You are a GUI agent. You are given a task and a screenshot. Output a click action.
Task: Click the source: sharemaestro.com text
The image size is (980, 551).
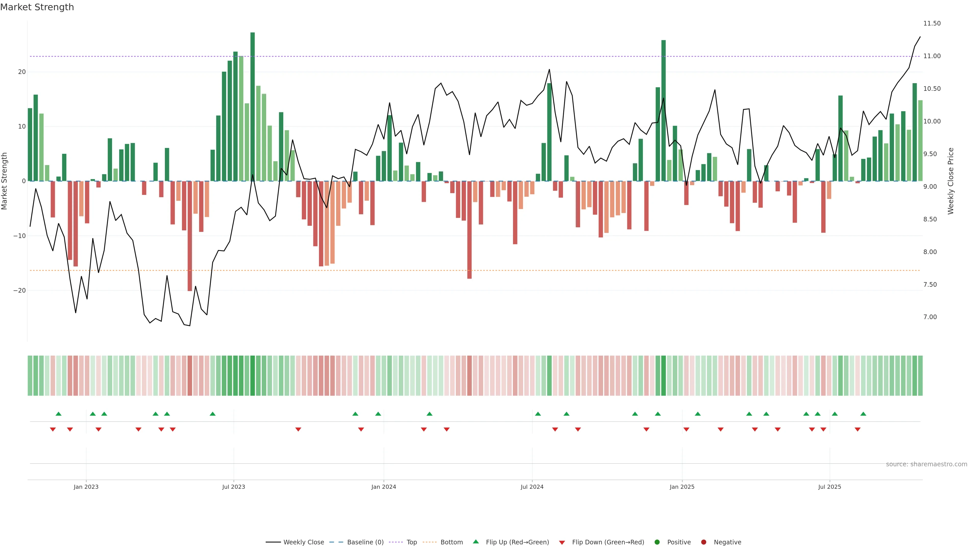click(926, 464)
